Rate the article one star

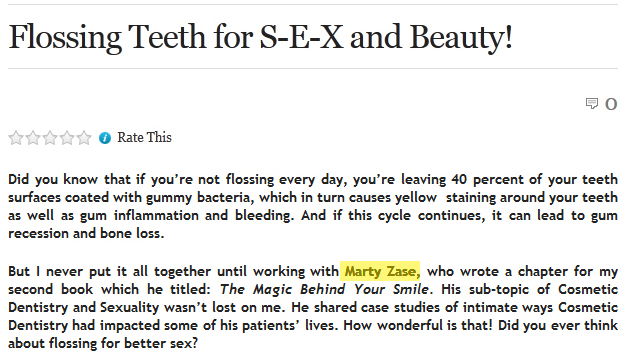click(16, 138)
